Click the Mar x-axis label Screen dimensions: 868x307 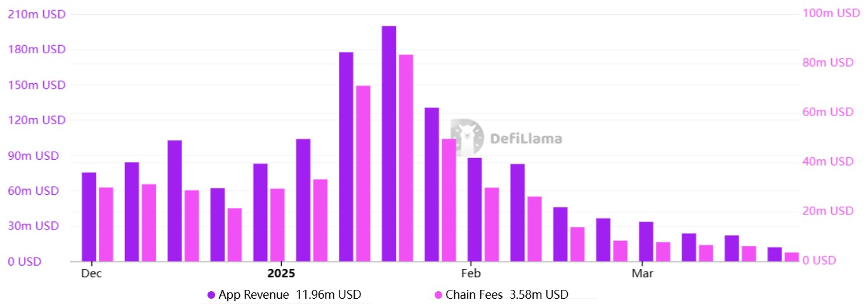tap(642, 273)
